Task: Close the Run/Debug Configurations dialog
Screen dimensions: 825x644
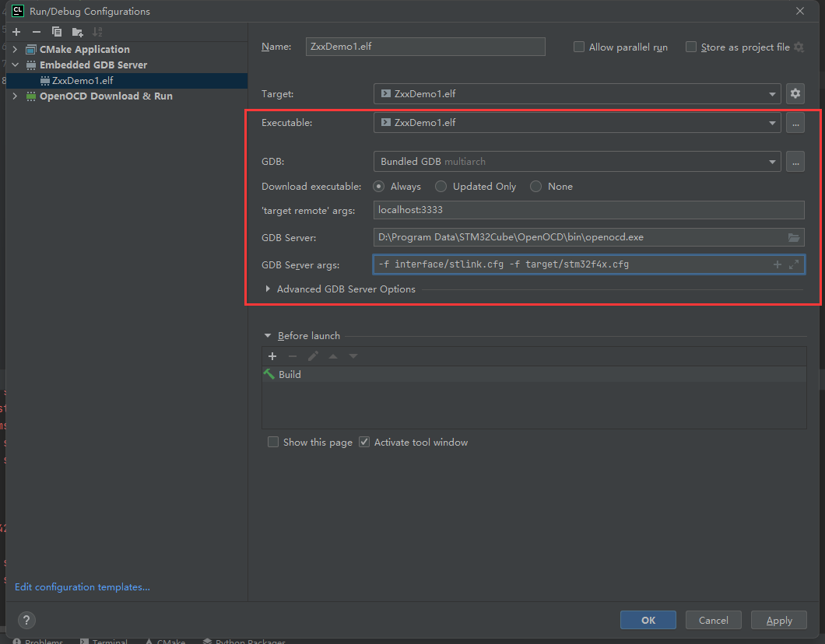Action: pos(800,11)
